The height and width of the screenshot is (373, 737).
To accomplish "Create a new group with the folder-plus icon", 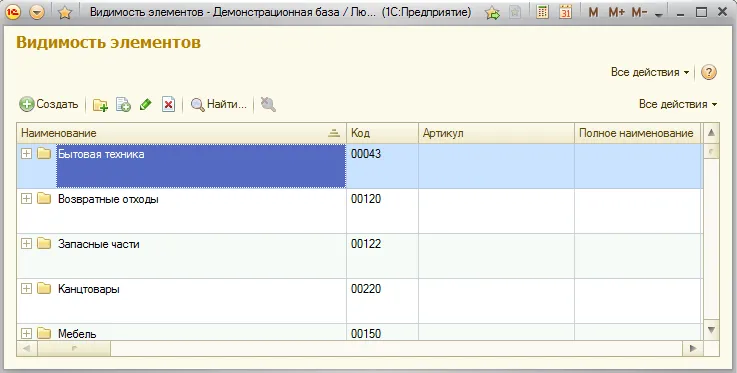I will 100,105.
